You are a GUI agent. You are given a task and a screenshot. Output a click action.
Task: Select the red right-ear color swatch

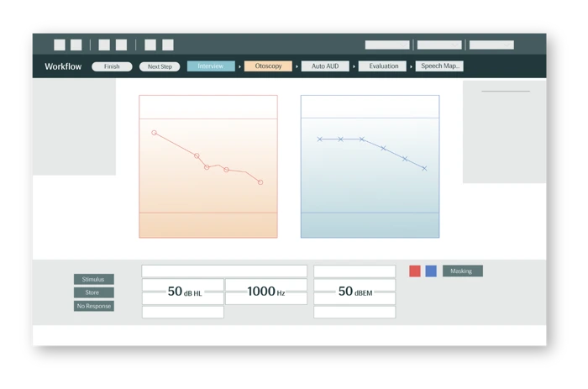pyautogui.click(x=415, y=271)
